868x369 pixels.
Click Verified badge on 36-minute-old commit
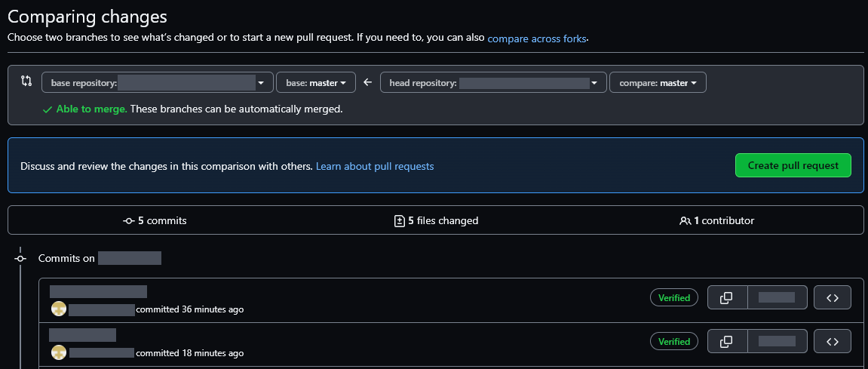tap(674, 298)
